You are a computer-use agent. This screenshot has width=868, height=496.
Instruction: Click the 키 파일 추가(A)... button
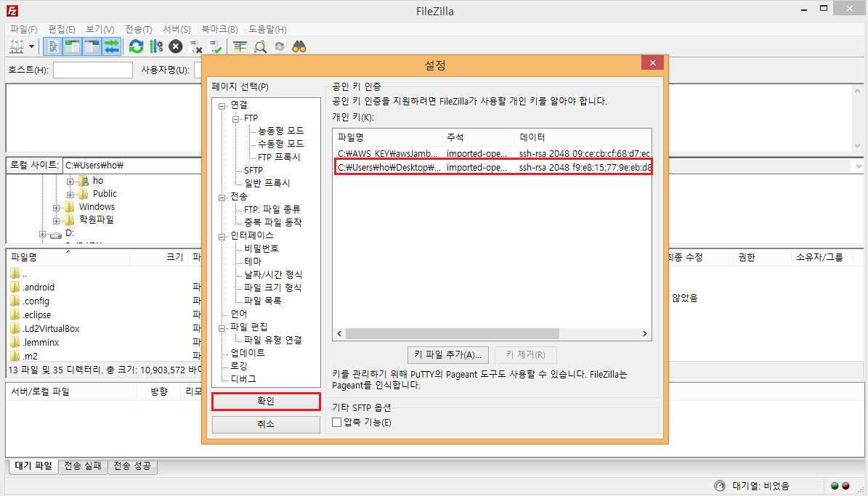(448, 355)
